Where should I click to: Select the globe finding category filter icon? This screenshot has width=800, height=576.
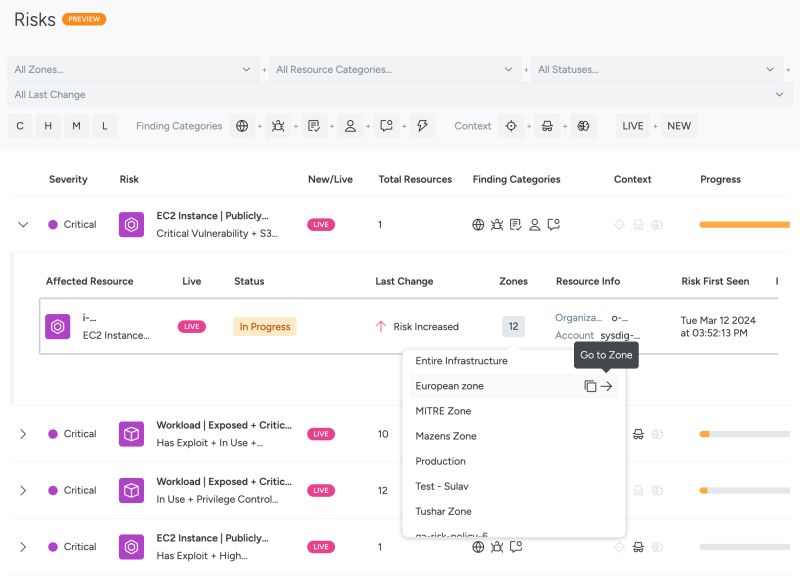click(x=241, y=126)
